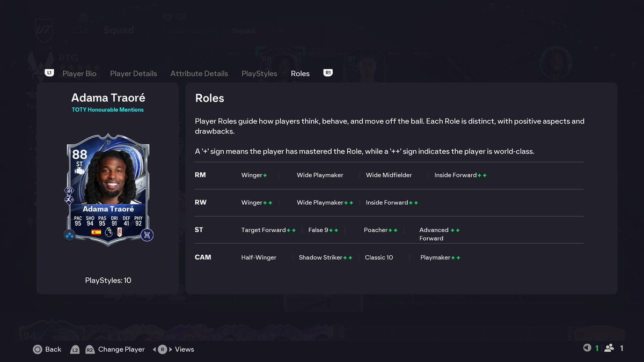Open the Attribute Details tab
Screen dimensions: 644x362
pos(199,73)
